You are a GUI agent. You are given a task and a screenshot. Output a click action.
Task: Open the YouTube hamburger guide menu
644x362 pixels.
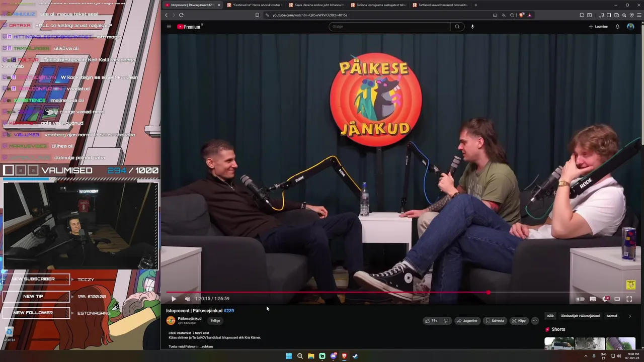pyautogui.click(x=169, y=27)
